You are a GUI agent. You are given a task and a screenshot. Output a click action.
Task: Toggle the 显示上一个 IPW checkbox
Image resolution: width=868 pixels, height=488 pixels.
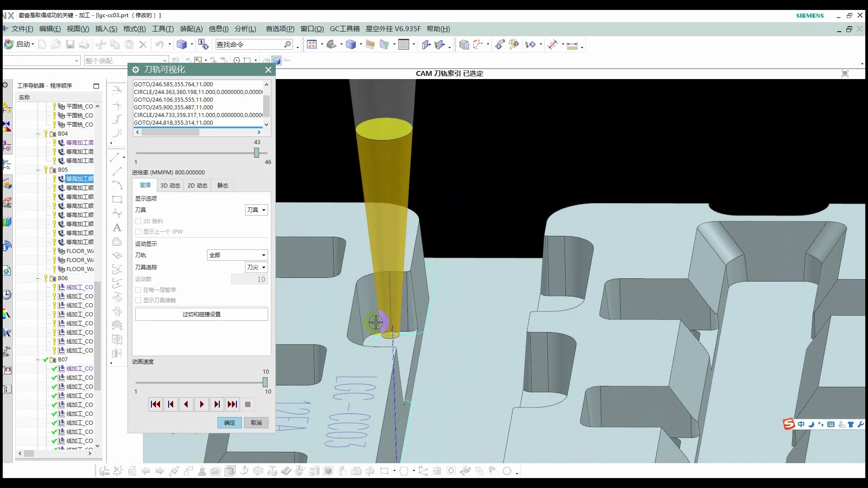138,232
